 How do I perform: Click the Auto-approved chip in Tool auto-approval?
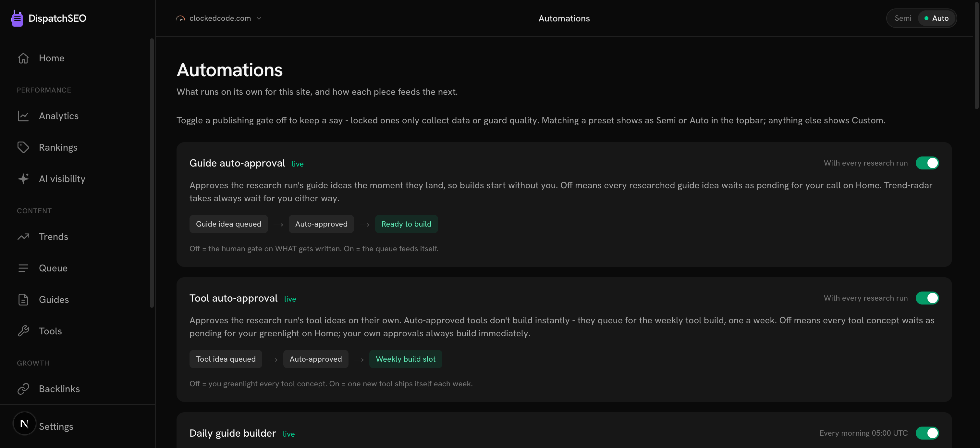(x=315, y=359)
